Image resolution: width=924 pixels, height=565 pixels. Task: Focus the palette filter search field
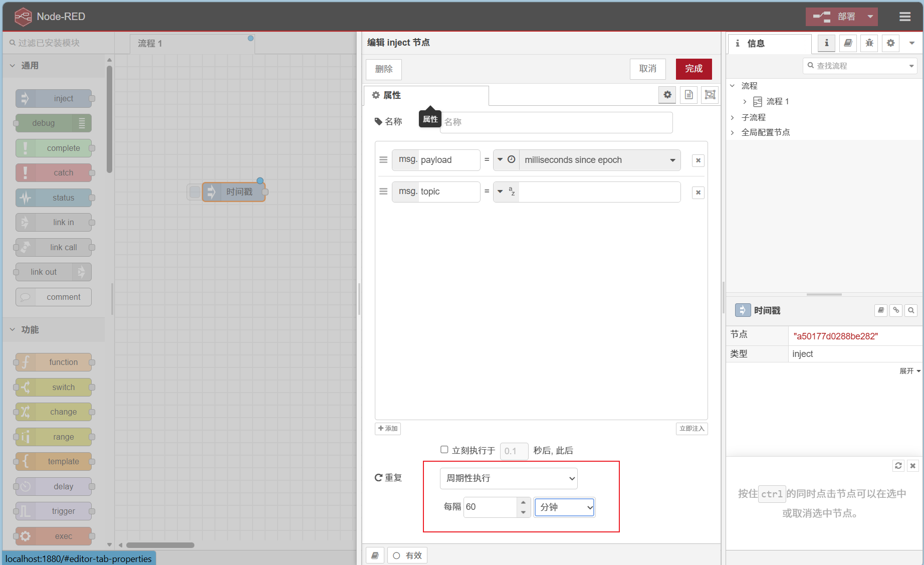59,43
